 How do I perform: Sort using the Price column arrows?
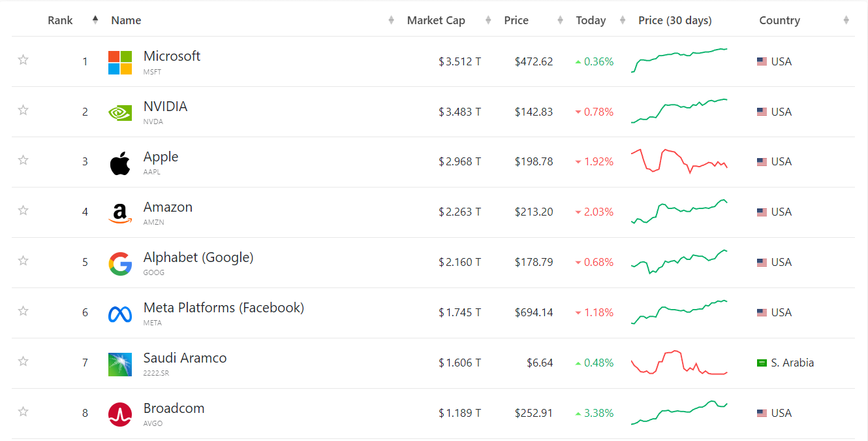pyautogui.click(x=560, y=20)
